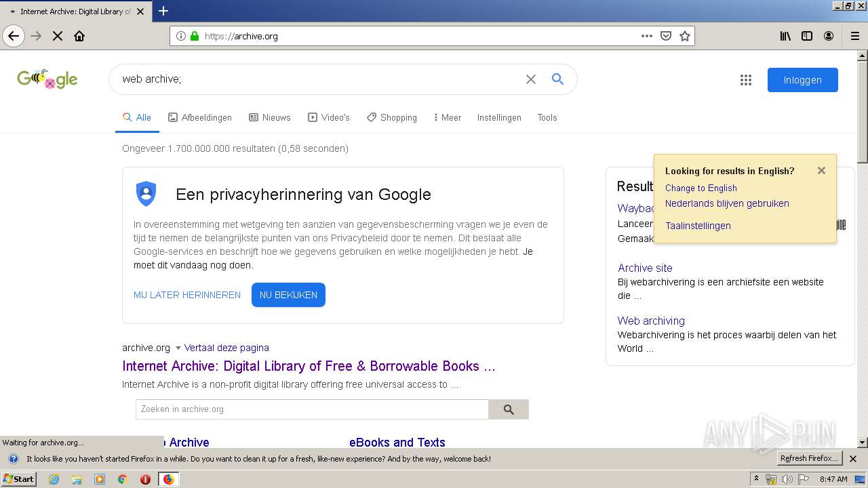
Task: Click the Windows Start button
Action: tap(18, 479)
